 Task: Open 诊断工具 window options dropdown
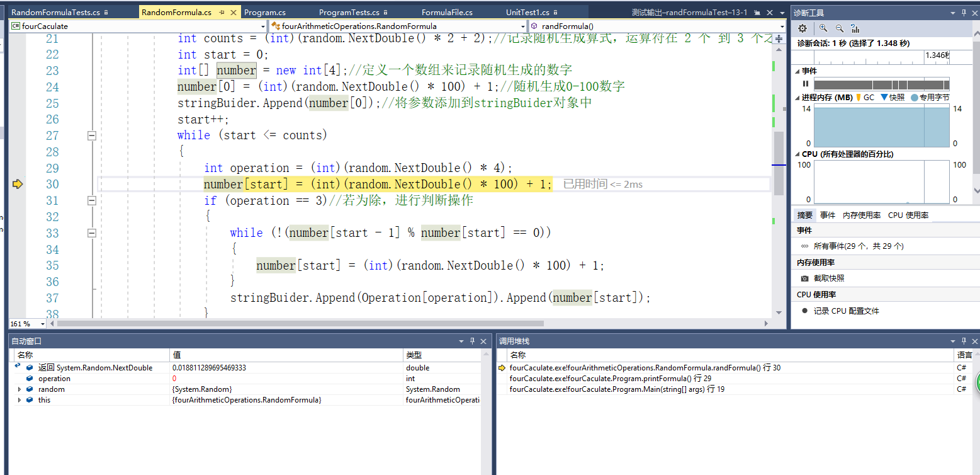(x=952, y=13)
